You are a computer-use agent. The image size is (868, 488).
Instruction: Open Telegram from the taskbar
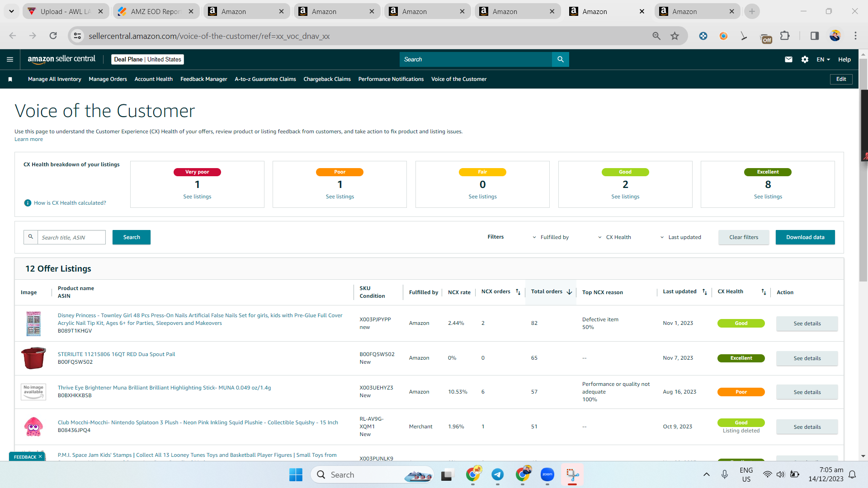498,474
